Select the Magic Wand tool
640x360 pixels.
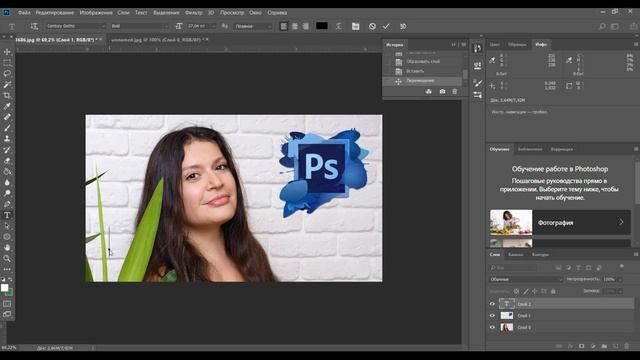[7, 84]
